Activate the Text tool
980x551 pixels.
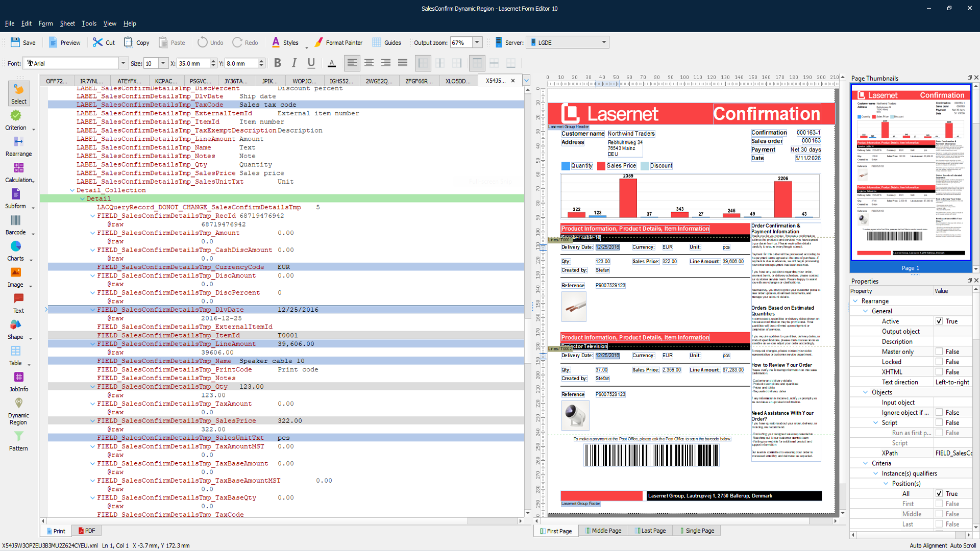point(18,303)
